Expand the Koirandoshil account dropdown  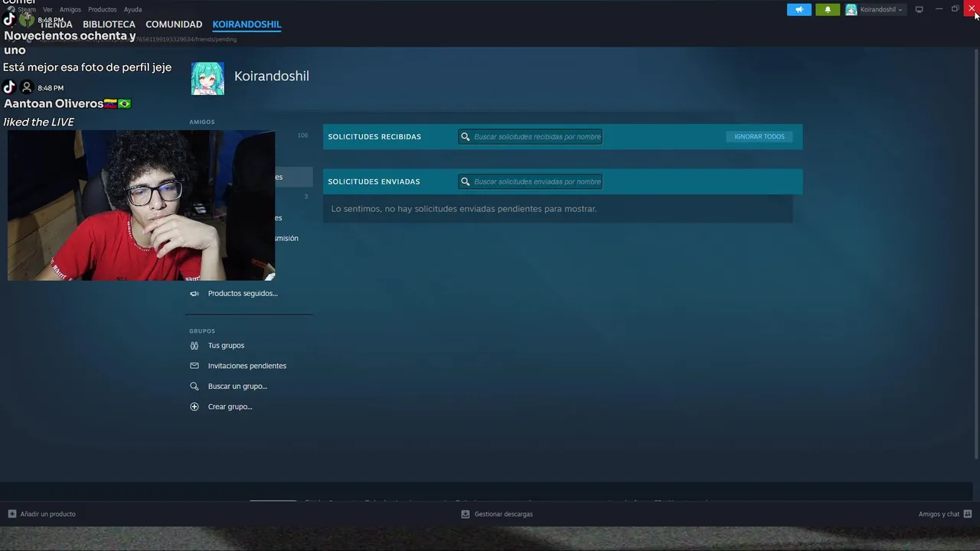pos(875,10)
